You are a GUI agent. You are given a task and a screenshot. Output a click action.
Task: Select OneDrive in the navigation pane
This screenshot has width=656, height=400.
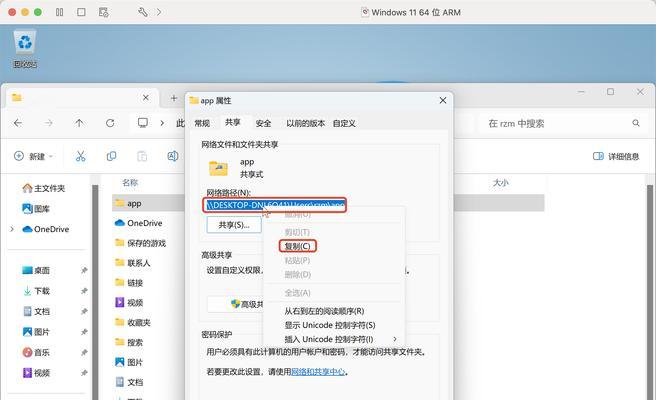pos(46,229)
